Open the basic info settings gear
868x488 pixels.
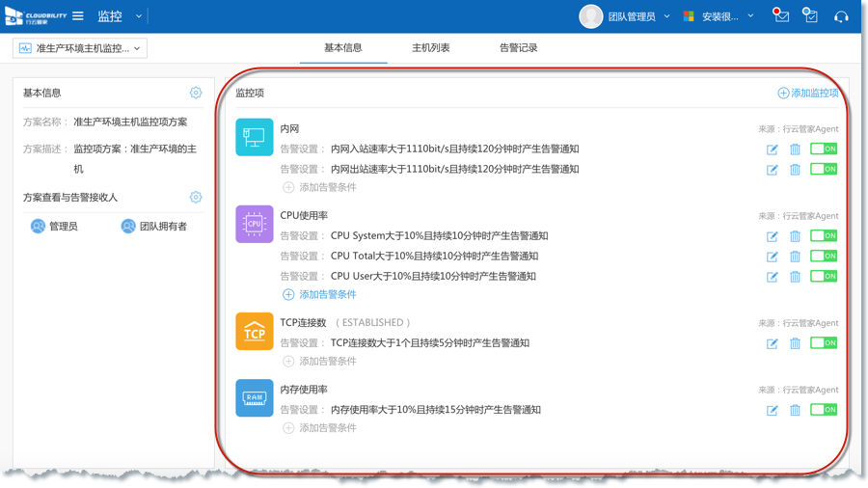(x=196, y=93)
